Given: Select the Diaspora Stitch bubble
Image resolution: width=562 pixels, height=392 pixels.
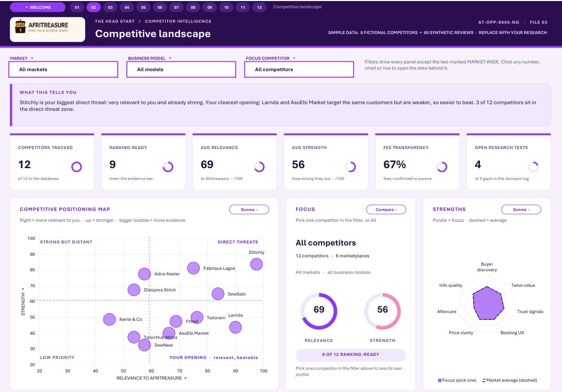Looking at the screenshot, I should (134, 290).
